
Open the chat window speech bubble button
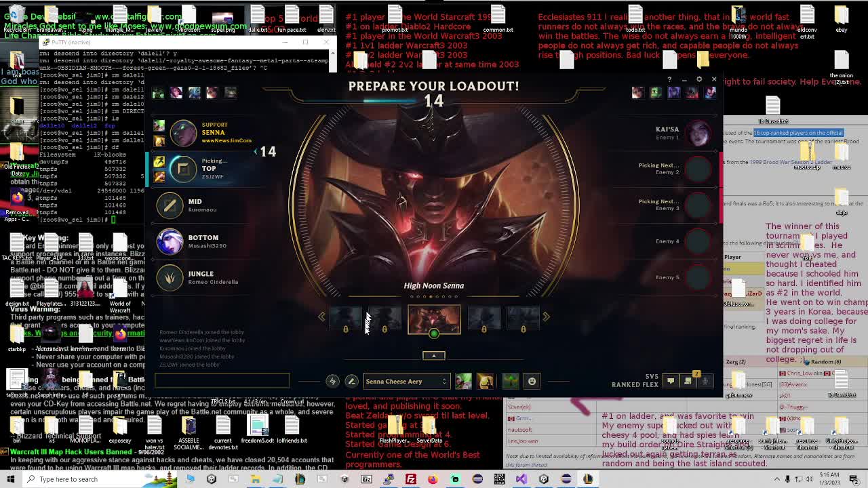671,382
